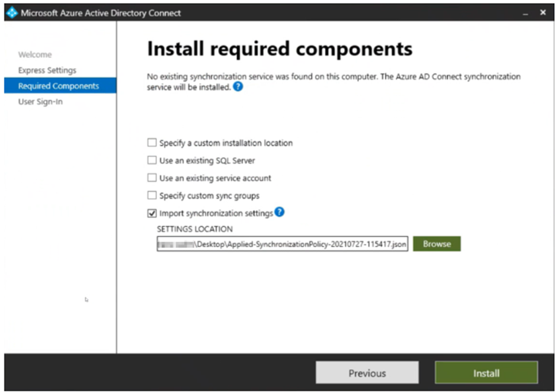Click the SETTINGS LOCATION label
The height and width of the screenshot is (392, 557).
(x=195, y=229)
